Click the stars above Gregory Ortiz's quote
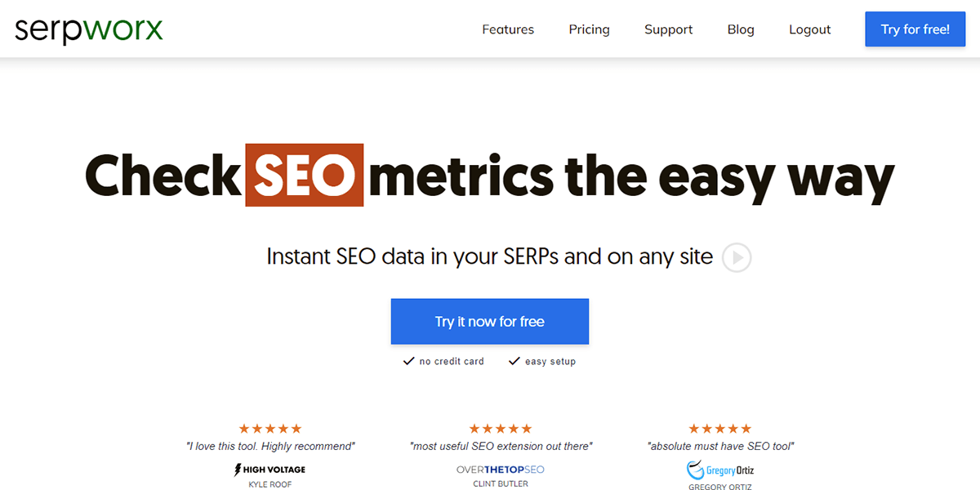Screen dimensions: 980x490 [x=719, y=427]
